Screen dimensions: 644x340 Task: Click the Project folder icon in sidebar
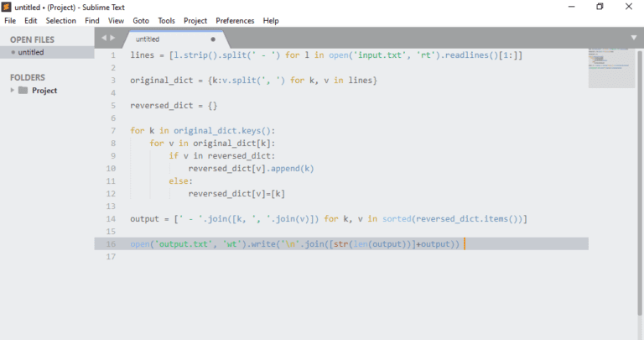(x=23, y=90)
